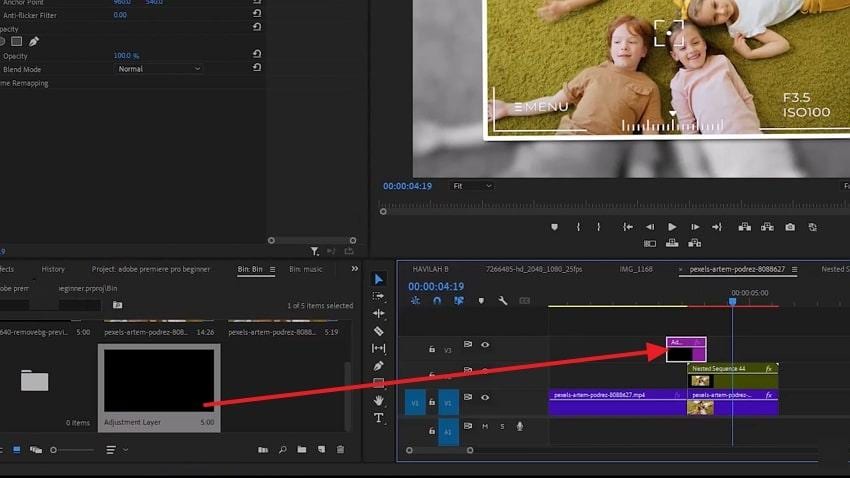
Task: Toggle the V1 track lock
Action: tap(432, 402)
